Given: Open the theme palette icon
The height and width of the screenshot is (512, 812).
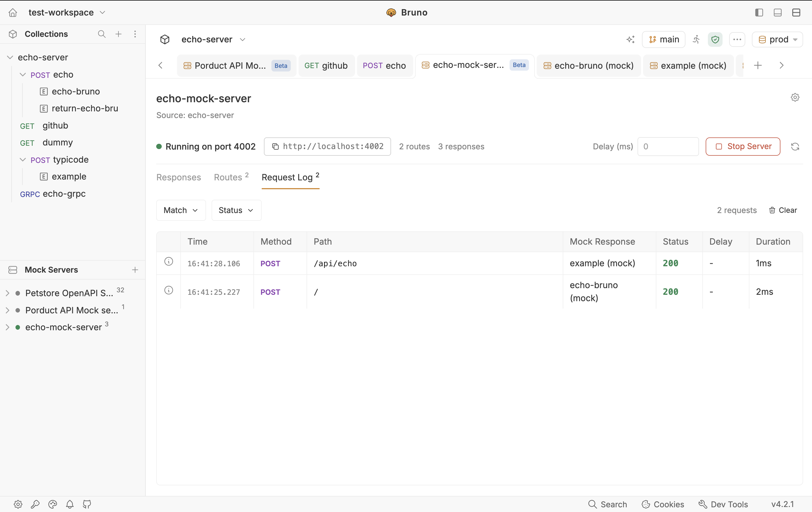Looking at the screenshot, I should (53, 504).
